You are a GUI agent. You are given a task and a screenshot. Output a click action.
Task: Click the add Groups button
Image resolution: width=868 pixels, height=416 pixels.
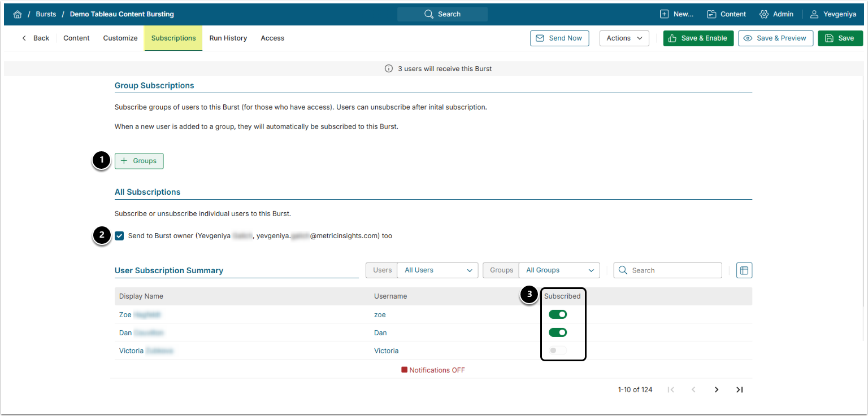coord(139,161)
